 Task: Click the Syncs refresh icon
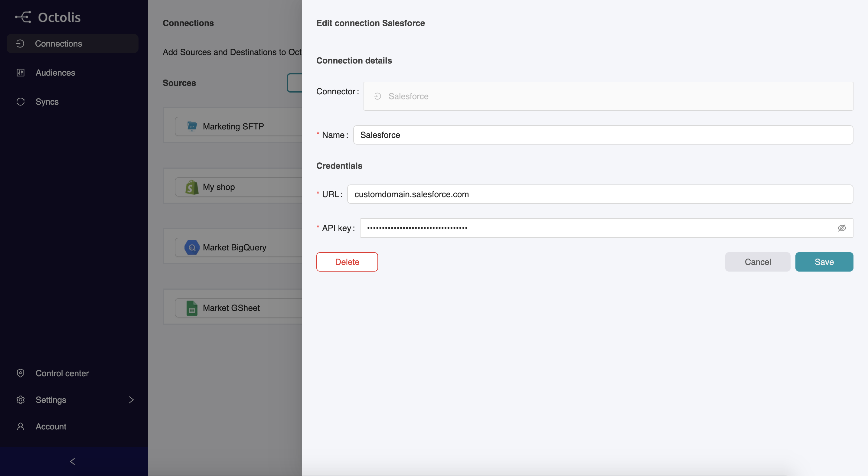tap(21, 101)
